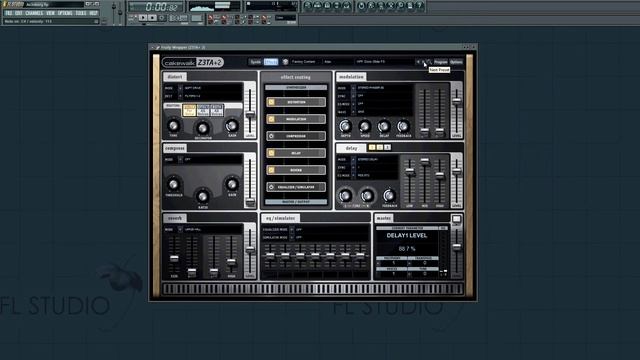Open delay Mode dropdown
The height and width of the screenshot is (360, 640).
(353, 159)
